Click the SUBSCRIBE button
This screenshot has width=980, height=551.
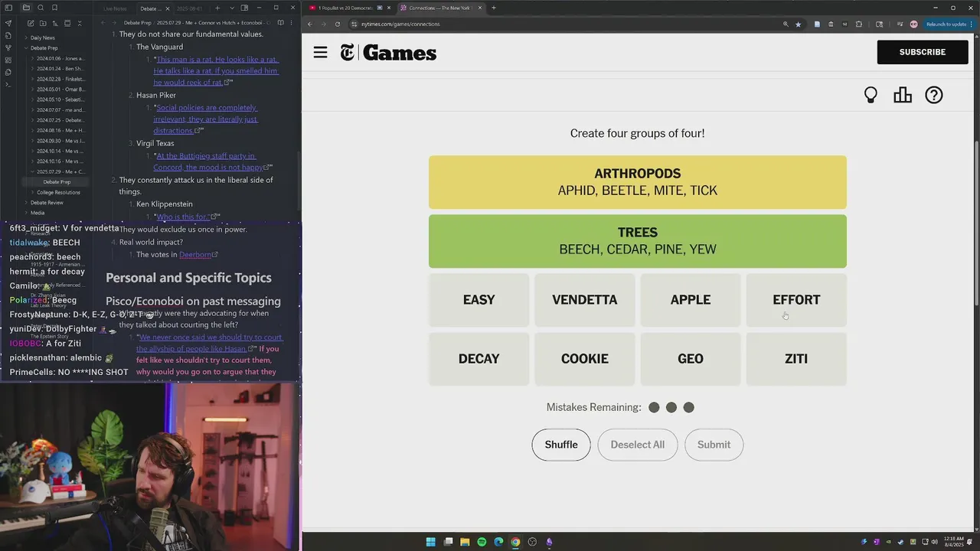923,52
